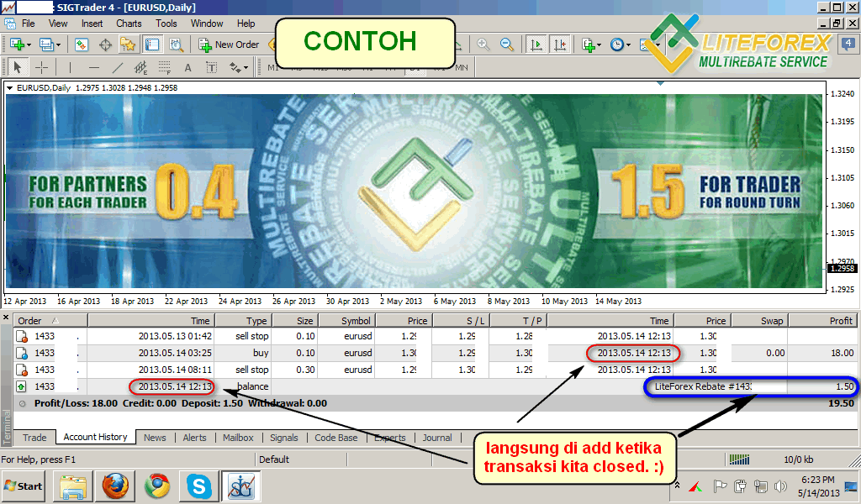Switch to the Code Base tab
Image resolution: width=861 pixels, height=504 pixels.
pos(336,438)
